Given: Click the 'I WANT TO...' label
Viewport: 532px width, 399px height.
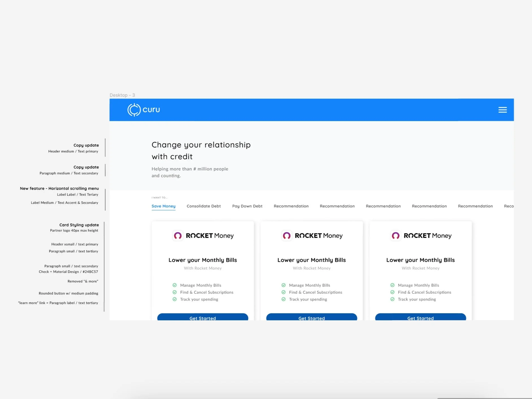Looking at the screenshot, I should pos(159,198).
